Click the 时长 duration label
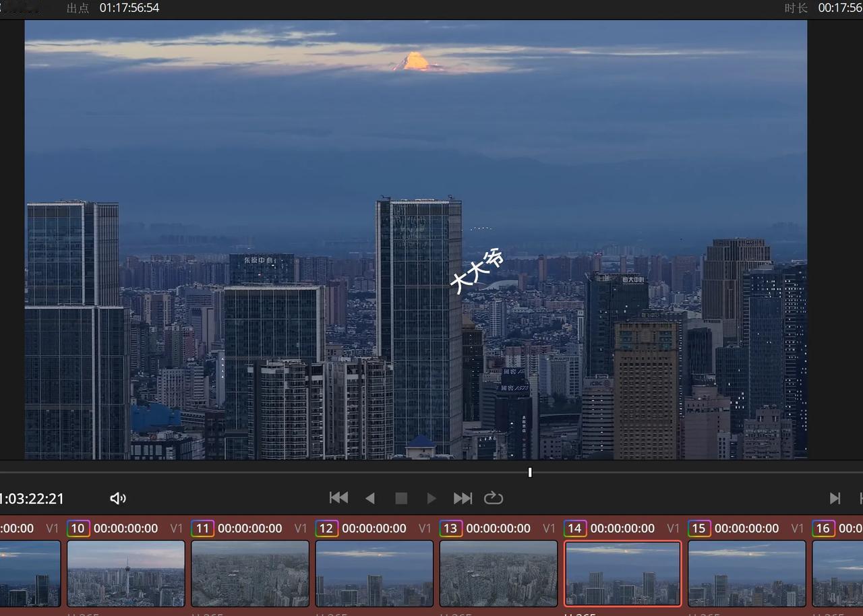This screenshot has width=863, height=616. 796,8
